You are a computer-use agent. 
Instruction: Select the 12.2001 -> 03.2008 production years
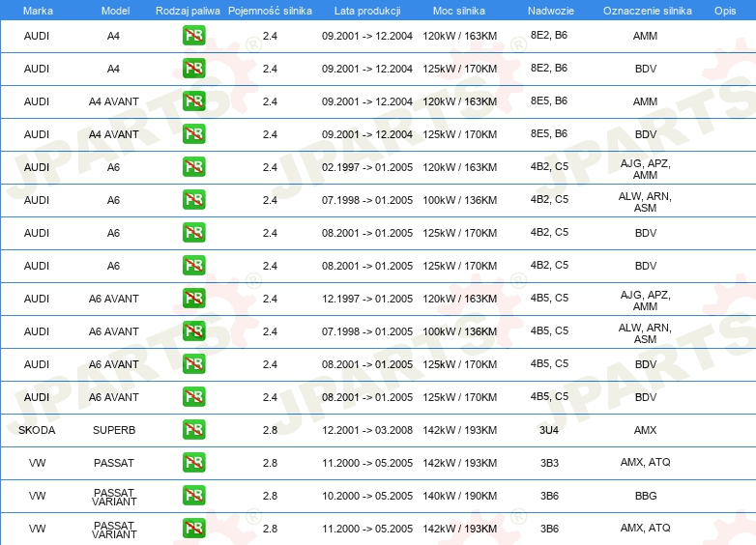367,430
